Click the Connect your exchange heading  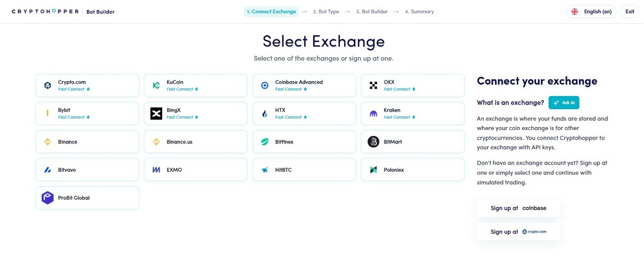(537, 81)
